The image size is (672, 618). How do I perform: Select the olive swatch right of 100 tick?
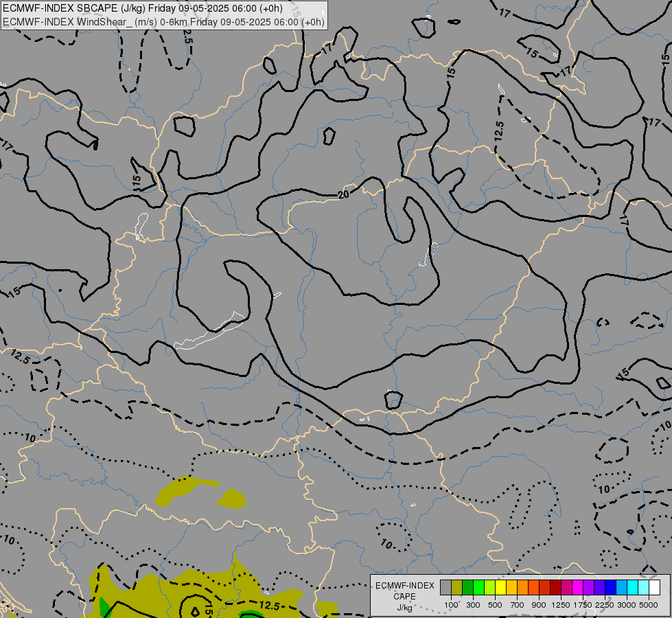click(457, 587)
